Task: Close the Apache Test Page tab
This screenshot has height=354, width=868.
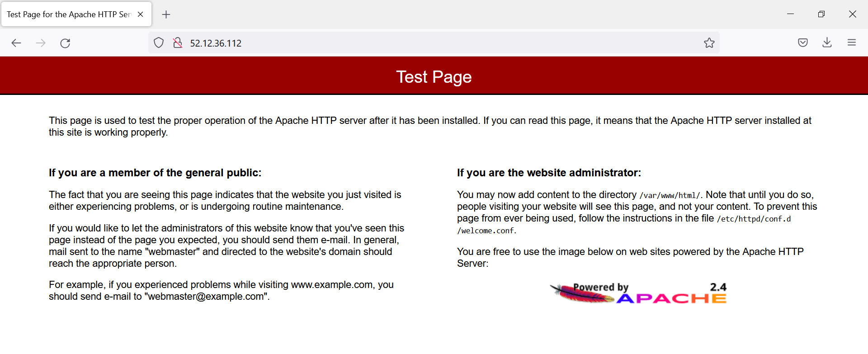Action: tap(141, 14)
